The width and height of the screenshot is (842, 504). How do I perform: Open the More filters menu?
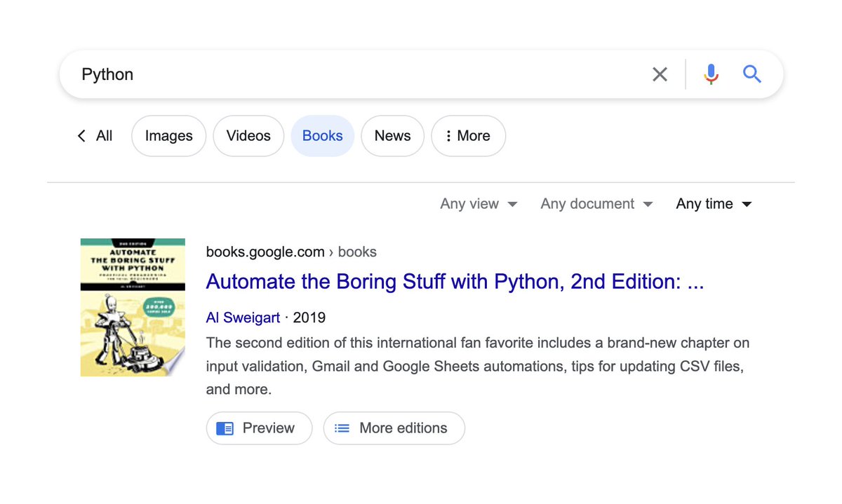[x=468, y=136]
